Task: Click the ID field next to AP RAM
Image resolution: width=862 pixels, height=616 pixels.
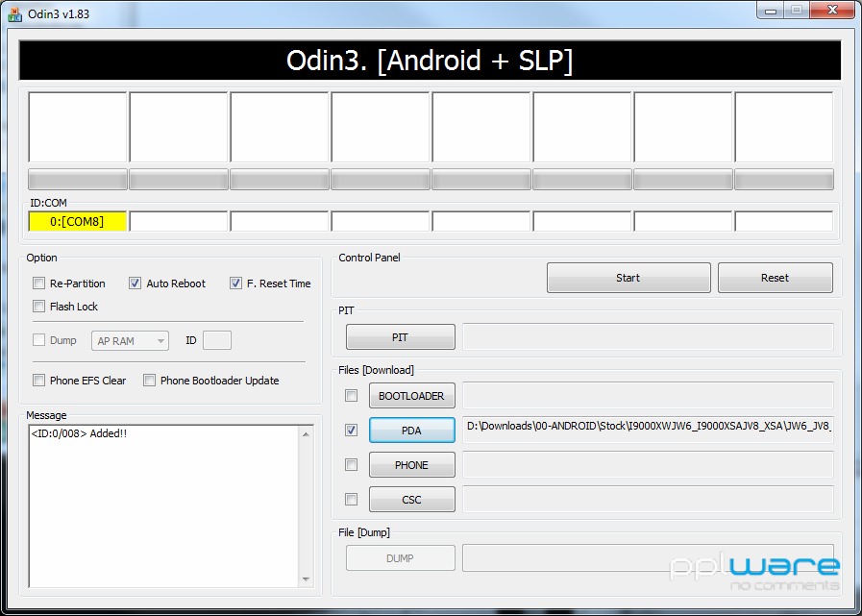Action: [217, 340]
